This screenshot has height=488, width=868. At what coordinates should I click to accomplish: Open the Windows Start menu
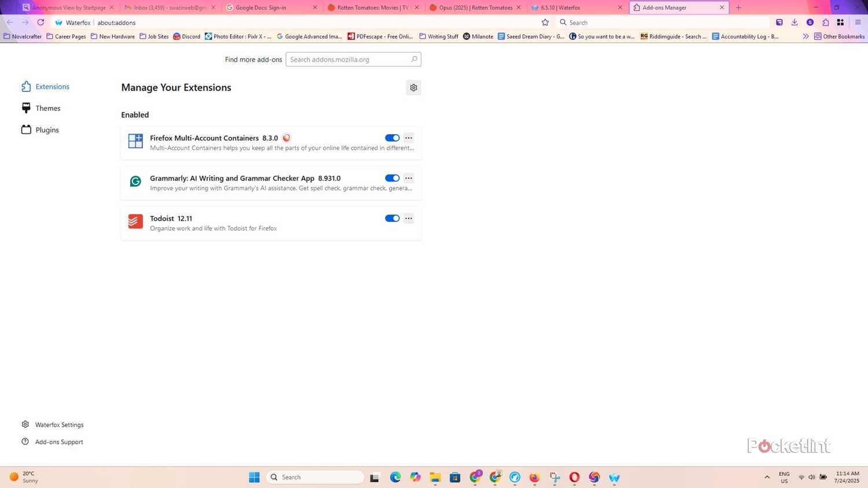(254, 477)
